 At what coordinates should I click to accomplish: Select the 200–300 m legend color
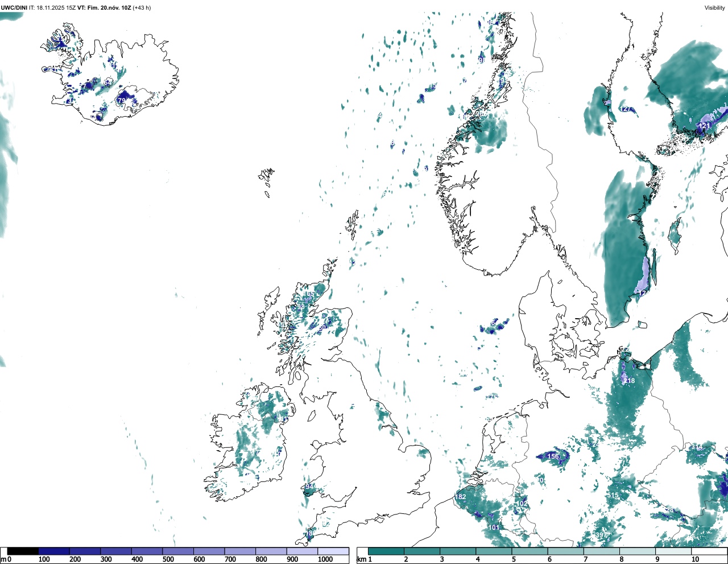pyautogui.click(x=85, y=551)
